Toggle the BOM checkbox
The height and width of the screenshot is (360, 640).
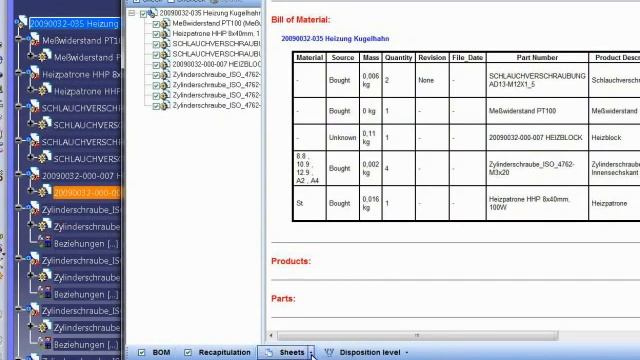tap(141, 352)
